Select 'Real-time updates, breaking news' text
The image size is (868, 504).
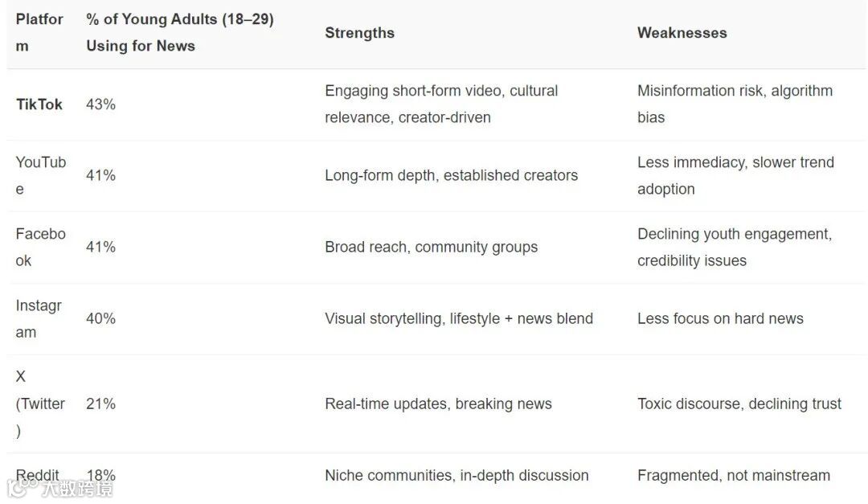[438, 404]
